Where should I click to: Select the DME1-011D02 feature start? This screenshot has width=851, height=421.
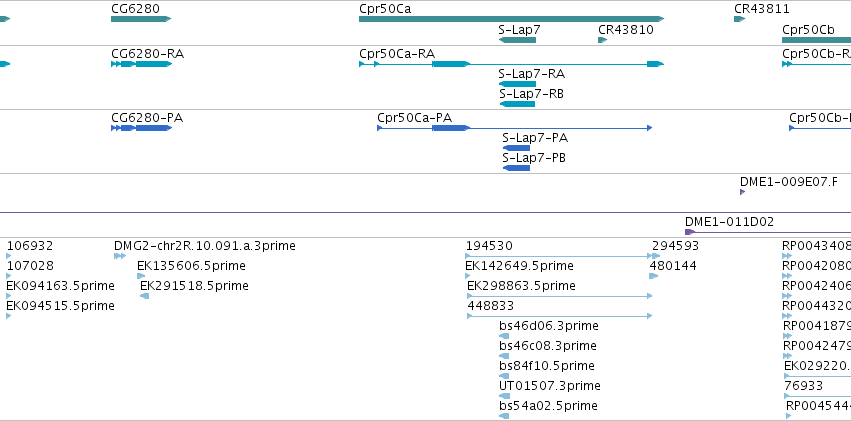(690, 232)
